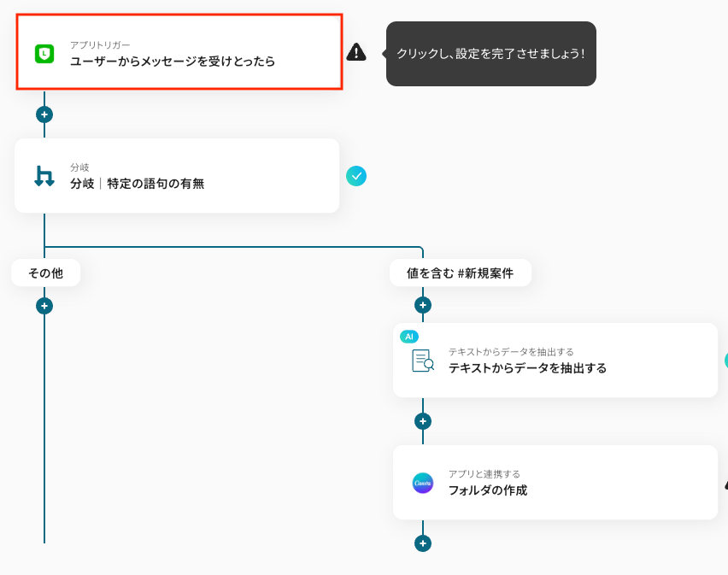This screenshot has height=575, width=728.
Task: Select the 値を含む #新規案件 branch label
Action: (x=460, y=273)
